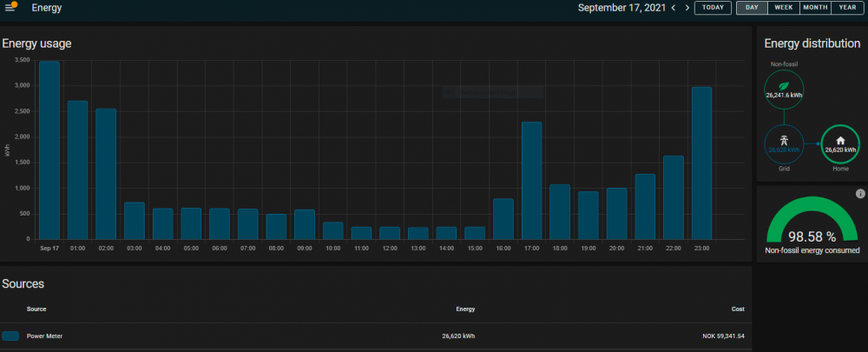
Task: Click the Non-fossil leaf icon circle
Action: pyautogui.click(x=784, y=90)
